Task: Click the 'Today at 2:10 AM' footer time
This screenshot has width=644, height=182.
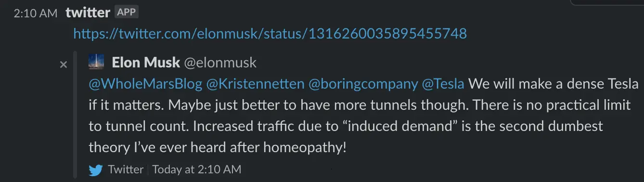Action: point(197,169)
